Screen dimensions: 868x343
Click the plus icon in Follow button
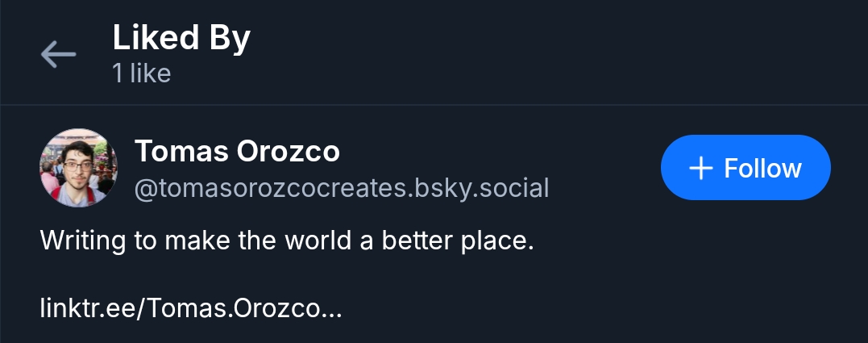[x=701, y=168]
